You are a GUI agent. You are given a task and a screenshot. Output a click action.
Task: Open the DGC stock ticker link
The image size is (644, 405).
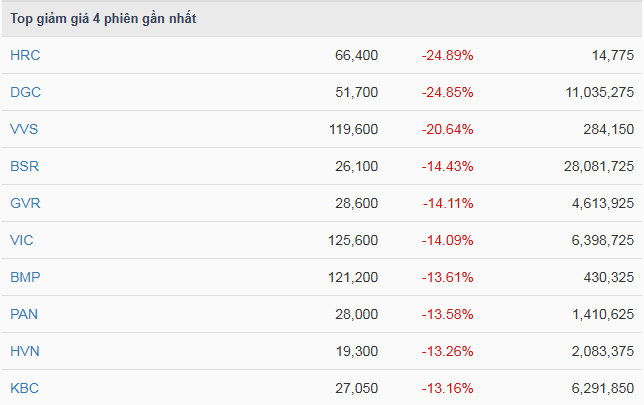(x=25, y=92)
